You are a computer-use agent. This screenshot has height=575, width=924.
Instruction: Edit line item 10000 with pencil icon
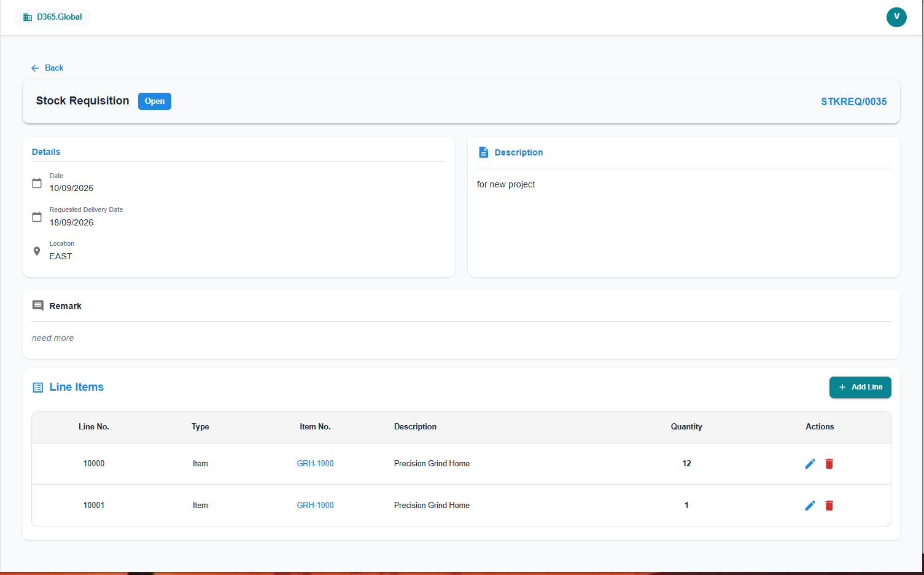pyautogui.click(x=810, y=464)
